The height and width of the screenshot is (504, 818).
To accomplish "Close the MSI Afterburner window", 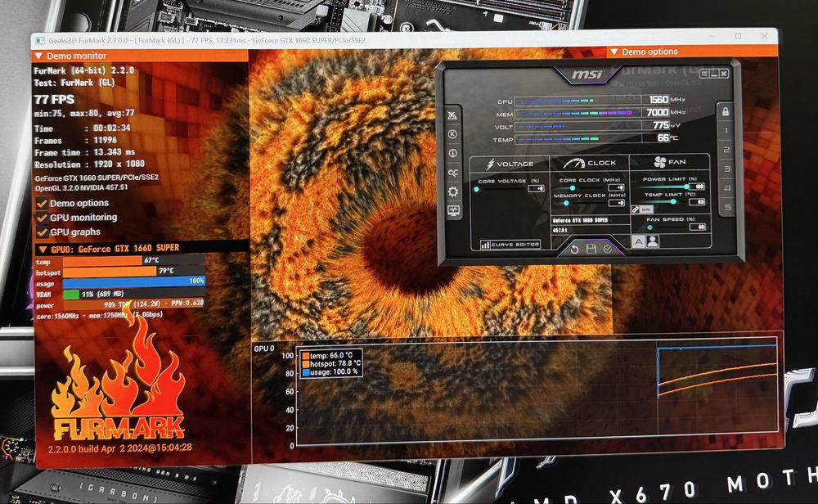I will [724, 74].
